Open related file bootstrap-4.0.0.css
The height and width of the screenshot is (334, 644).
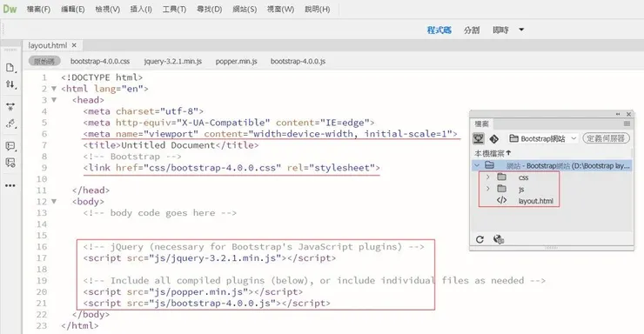click(100, 61)
